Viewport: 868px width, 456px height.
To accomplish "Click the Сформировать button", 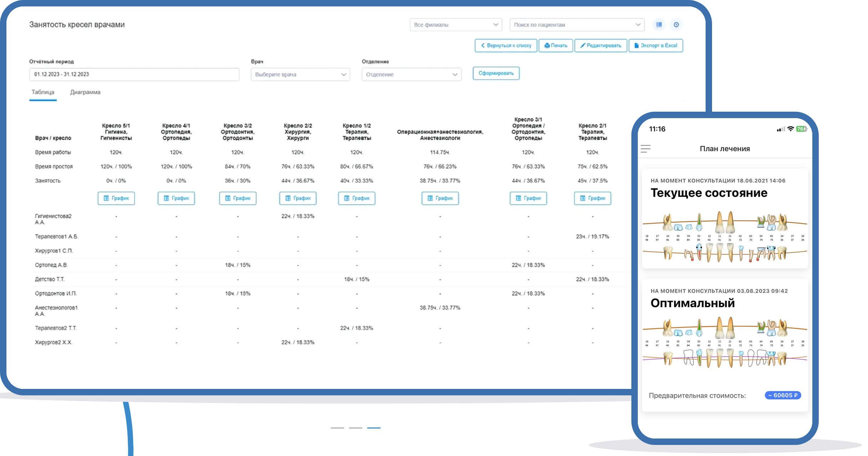I will pos(496,73).
